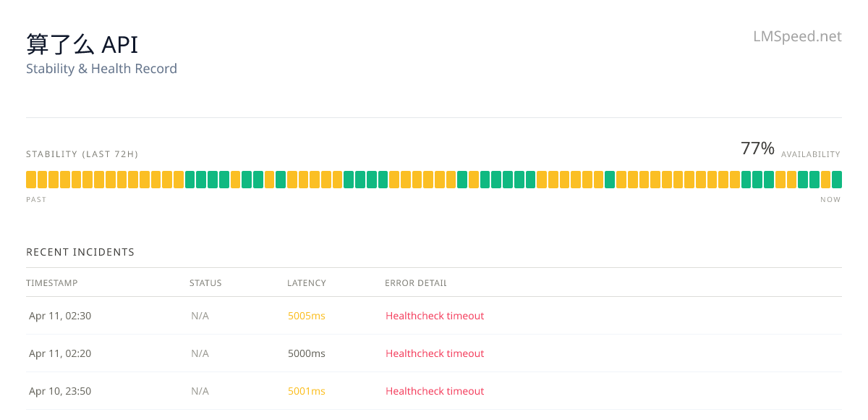868x420 pixels.
Task: Click the RECENT INCIDENTS heading
Action: [x=80, y=252]
